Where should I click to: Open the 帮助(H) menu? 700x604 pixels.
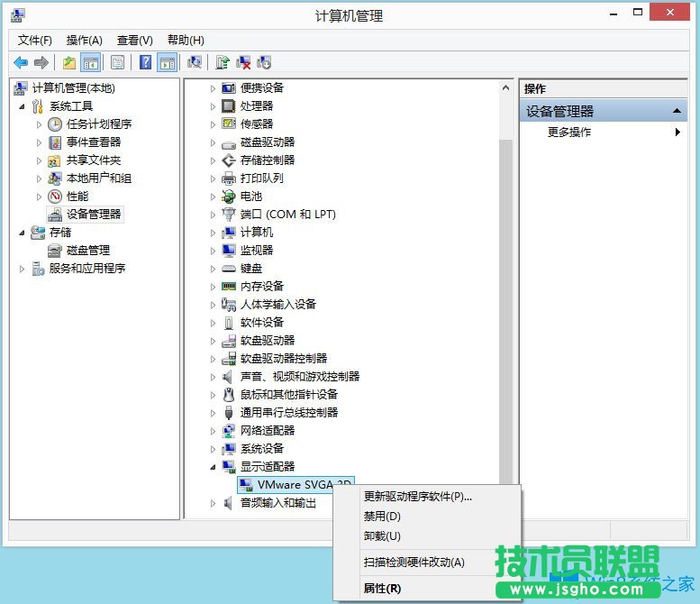click(x=186, y=41)
